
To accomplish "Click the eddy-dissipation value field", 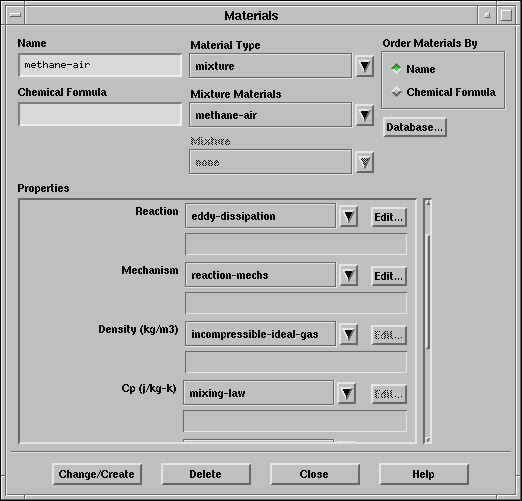I will (x=260, y=216).
